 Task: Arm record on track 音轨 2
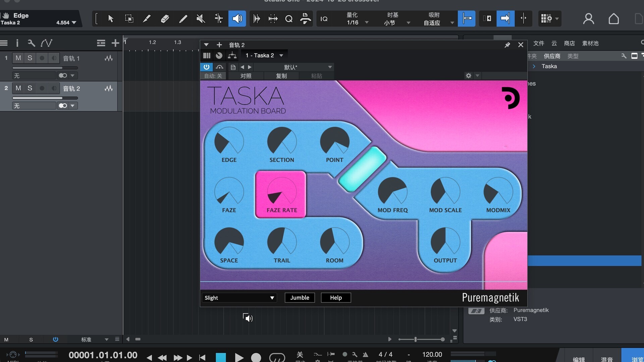pyautogui.click(x=42, y=88)
